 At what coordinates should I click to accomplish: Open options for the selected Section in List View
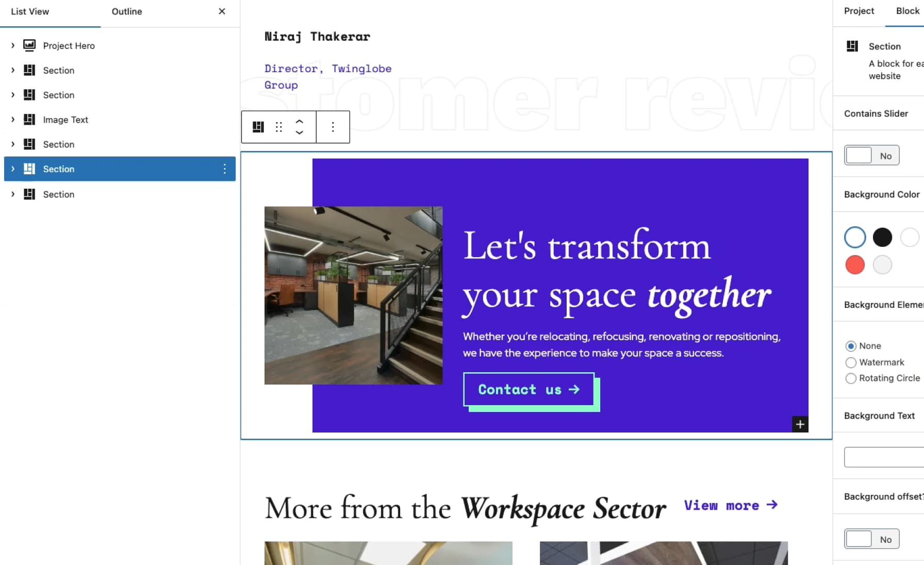(x=224, y=169)
